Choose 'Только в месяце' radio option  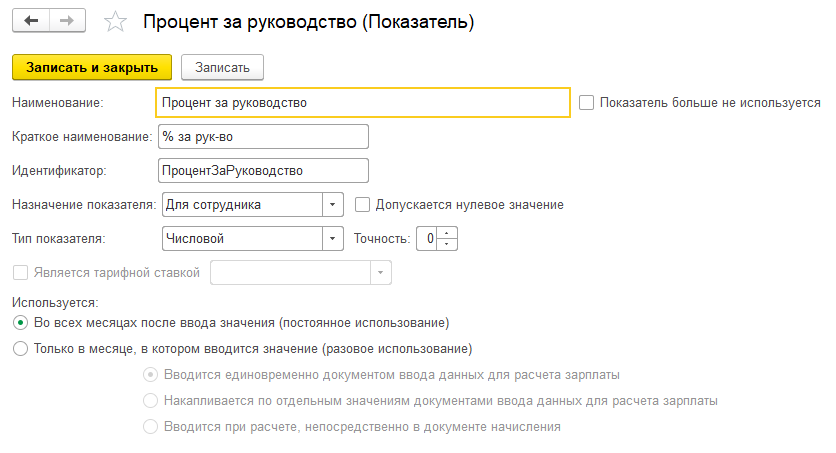pyautogui.click(x=20, y=349)
